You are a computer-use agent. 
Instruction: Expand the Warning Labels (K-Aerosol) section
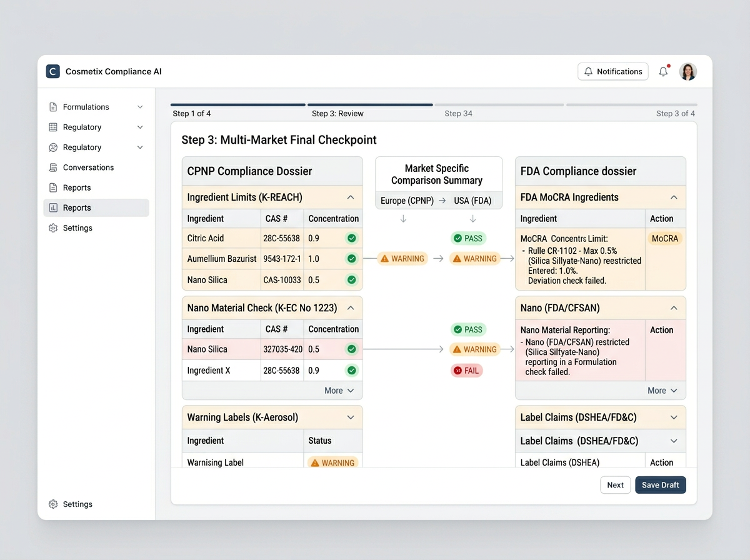pyautogui.click(x=351, y=417)
